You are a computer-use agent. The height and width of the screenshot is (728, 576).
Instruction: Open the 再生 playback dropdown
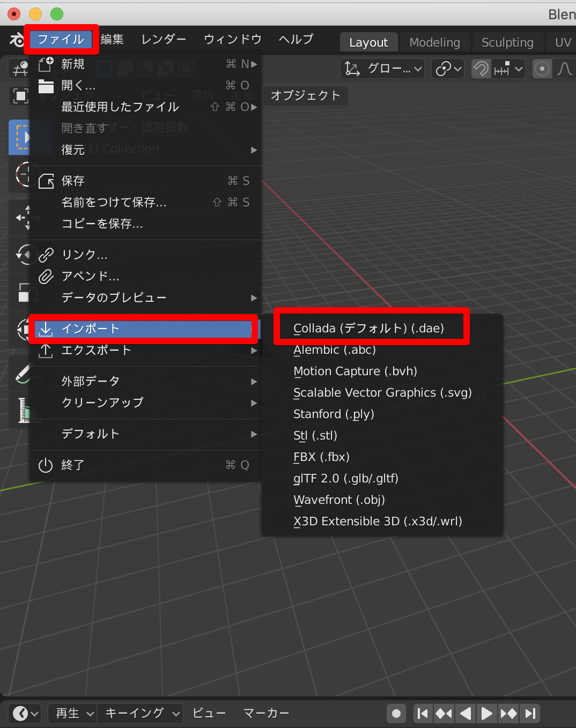pos(74,714)
